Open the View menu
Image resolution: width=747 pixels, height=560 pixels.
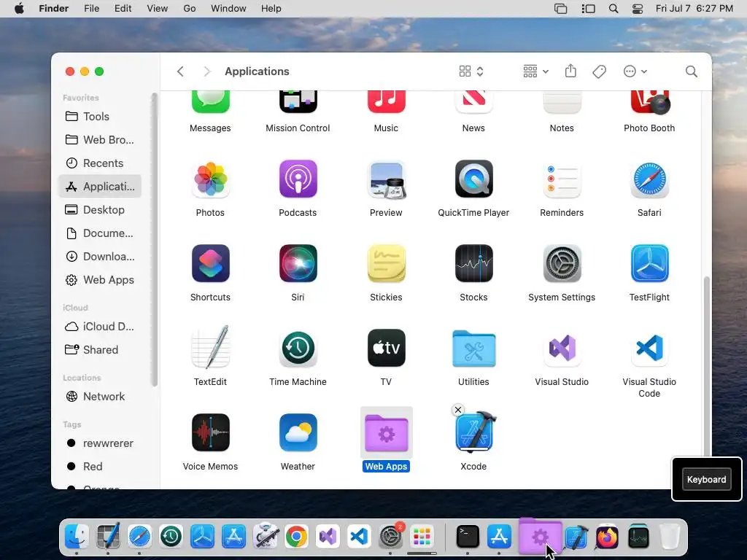(x=158, y=9)
